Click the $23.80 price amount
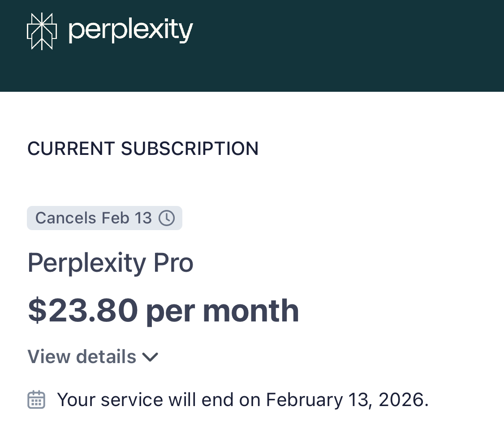Viewport: 504px width, 428px height. [83, 311]
